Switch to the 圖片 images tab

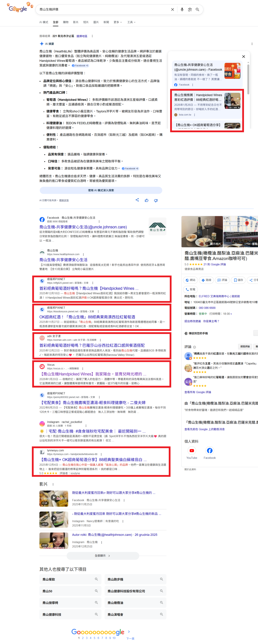[x=96, y=22]
